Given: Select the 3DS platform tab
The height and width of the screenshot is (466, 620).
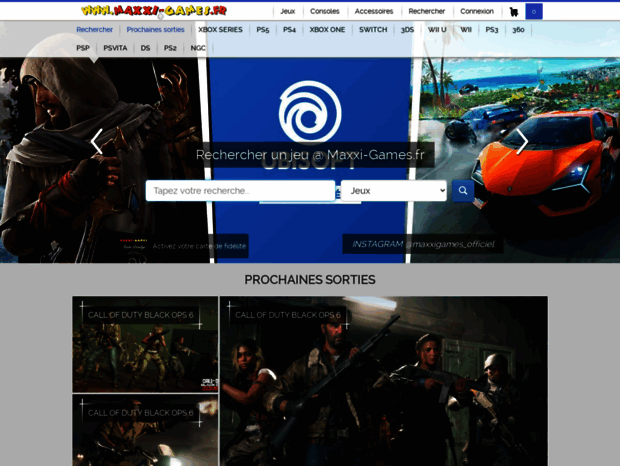Looking at the screenshot, I should (x=407, y=30).
